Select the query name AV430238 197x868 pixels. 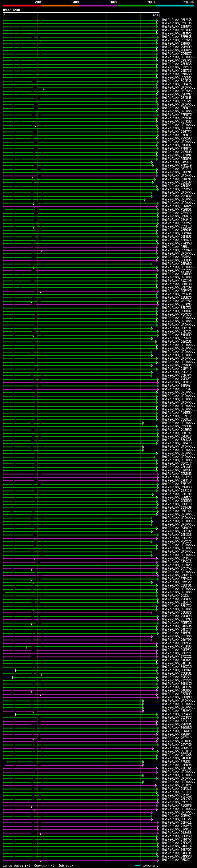click(11, 10)
